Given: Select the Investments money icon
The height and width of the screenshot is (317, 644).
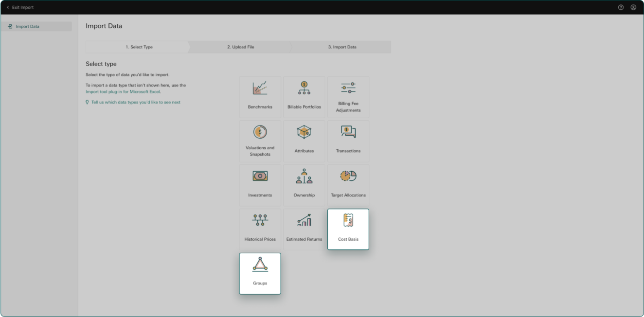Looking at the screenshot, I should point(260,176).
